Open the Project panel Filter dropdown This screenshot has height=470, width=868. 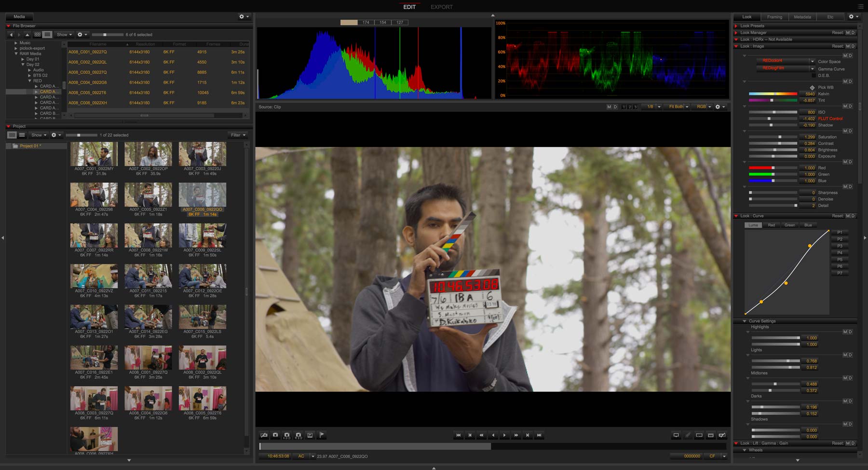point(238,135)
